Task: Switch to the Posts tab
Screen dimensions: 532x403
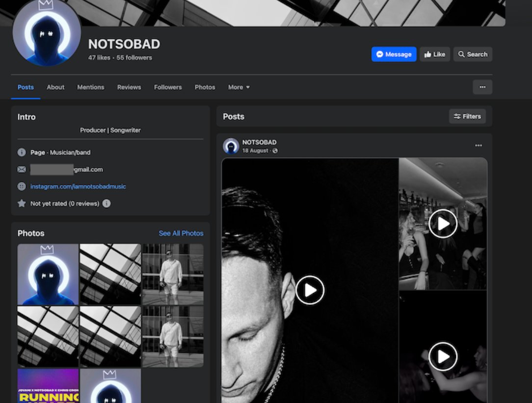Action: (26, 87)
